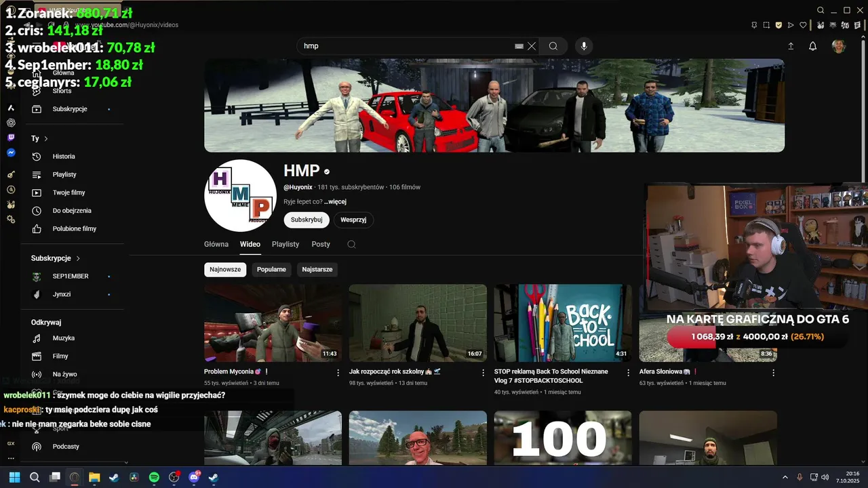Expand the Ty section chevron
This screenshot has height=488, width=868.
46,139
